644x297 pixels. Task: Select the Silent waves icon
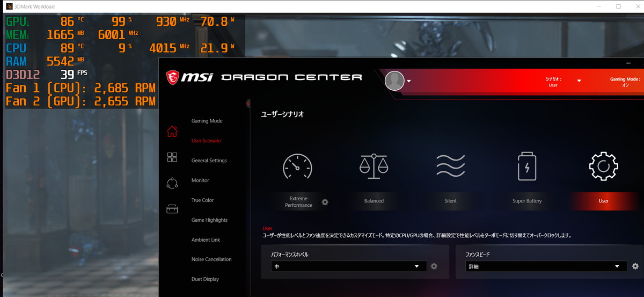tap(450, 166)
